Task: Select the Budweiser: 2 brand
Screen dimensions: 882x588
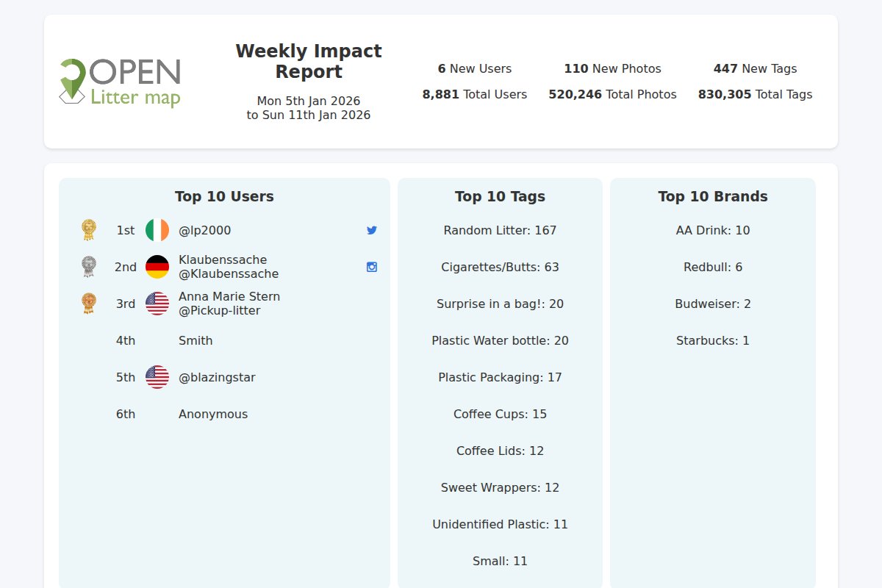Action: 713,304
